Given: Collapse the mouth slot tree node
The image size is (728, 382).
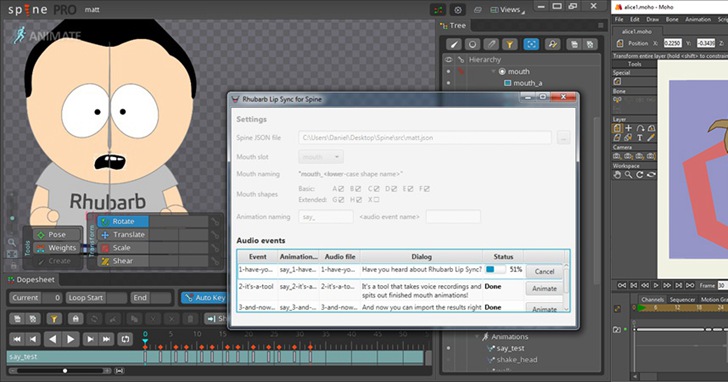Looking at the screenshot, I should point(493,71).
